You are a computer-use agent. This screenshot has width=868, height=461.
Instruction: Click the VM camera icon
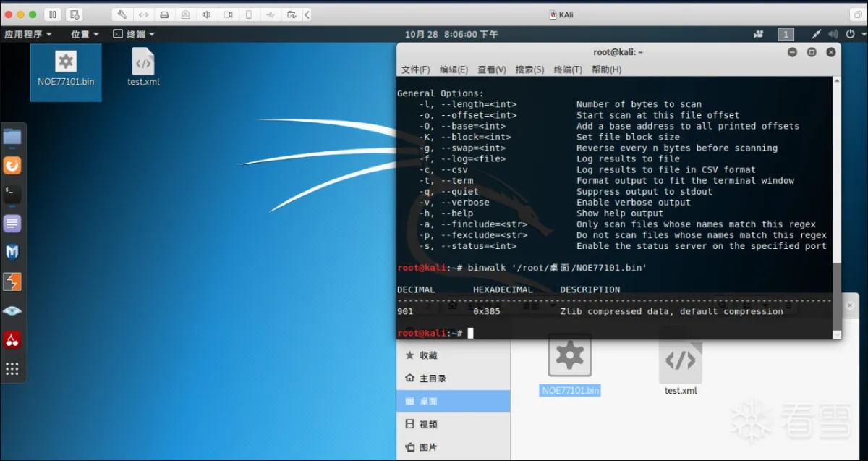coord(229,14)
